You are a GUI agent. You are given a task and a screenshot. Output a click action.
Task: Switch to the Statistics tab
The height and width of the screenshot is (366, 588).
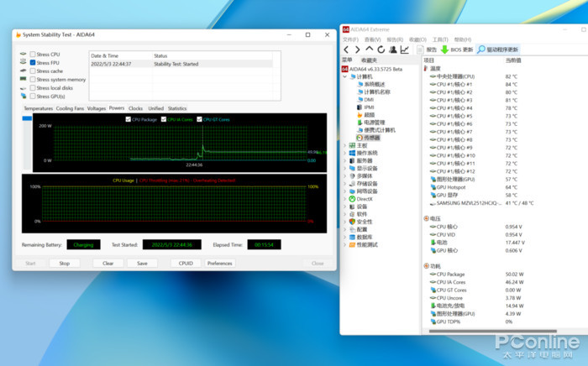pos(177,108)
